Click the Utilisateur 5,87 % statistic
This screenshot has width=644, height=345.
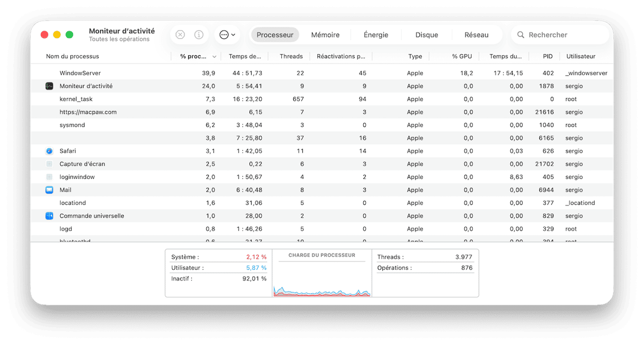click(219, 268)
